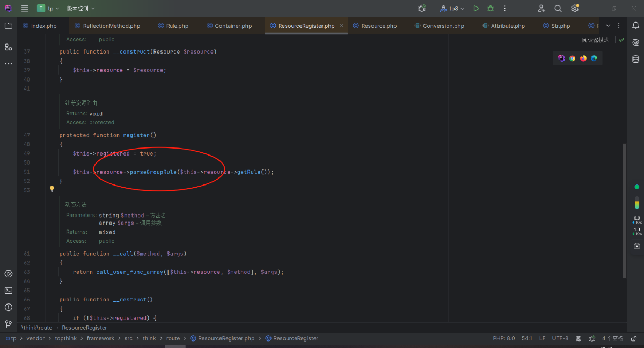This screenshot has height=348, width=644.
Task: Click the 54:1 caret position indicator
Action: (526, 338)
